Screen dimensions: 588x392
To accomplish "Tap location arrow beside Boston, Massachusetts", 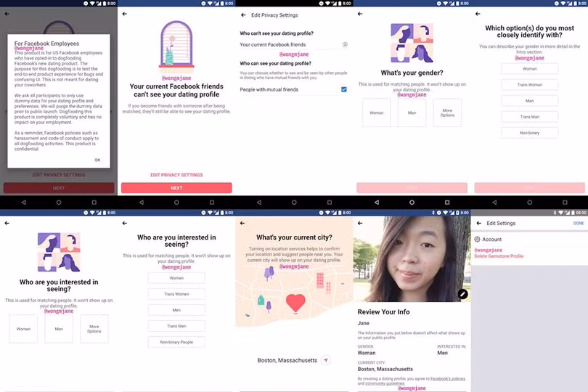I will (x=326, y=360).
